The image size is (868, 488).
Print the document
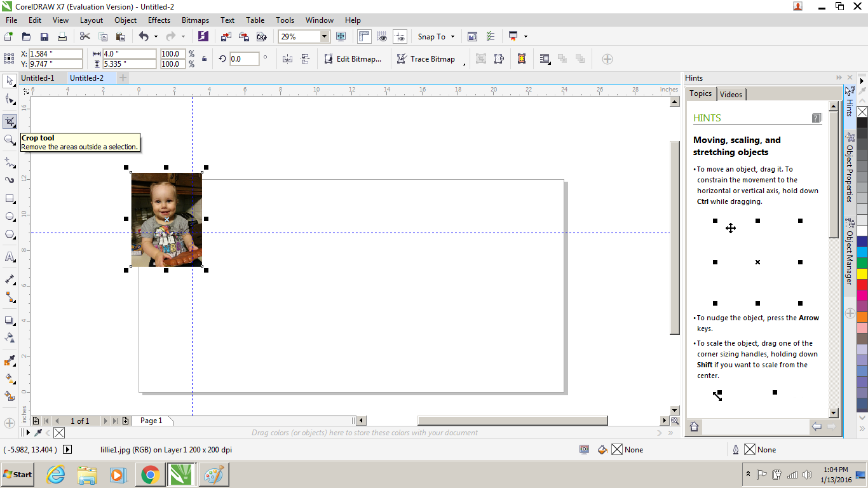tap(62, 37)
